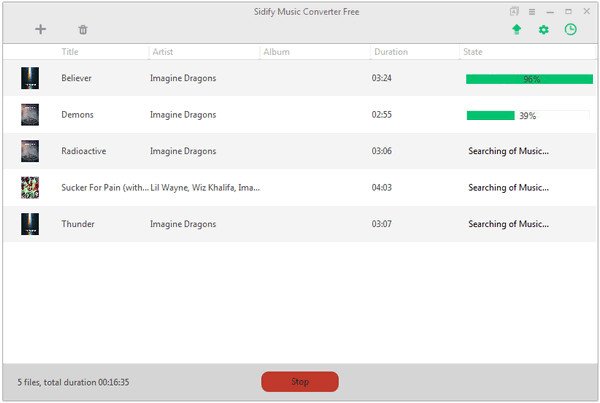Click "Lil Wayne, Wiz Khalifa, Ima..." artist text
Screen dimensions: 600x403
point(205,188)
